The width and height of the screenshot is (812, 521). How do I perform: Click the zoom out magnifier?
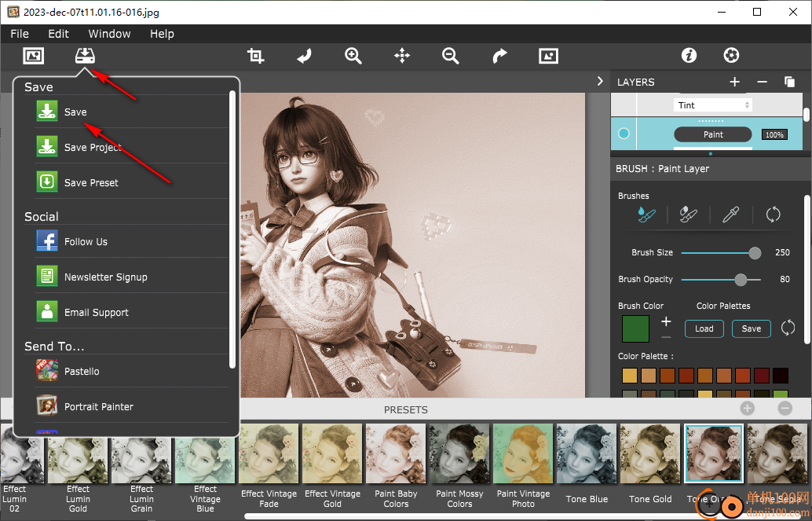click(x=451, y=56)
